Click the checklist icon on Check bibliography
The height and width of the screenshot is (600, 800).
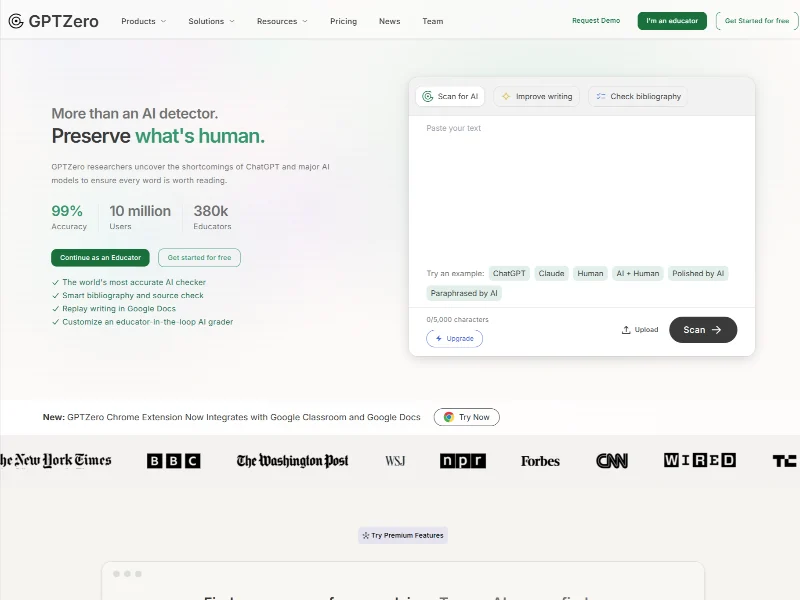pyautogui.click(x=601, y=96)
